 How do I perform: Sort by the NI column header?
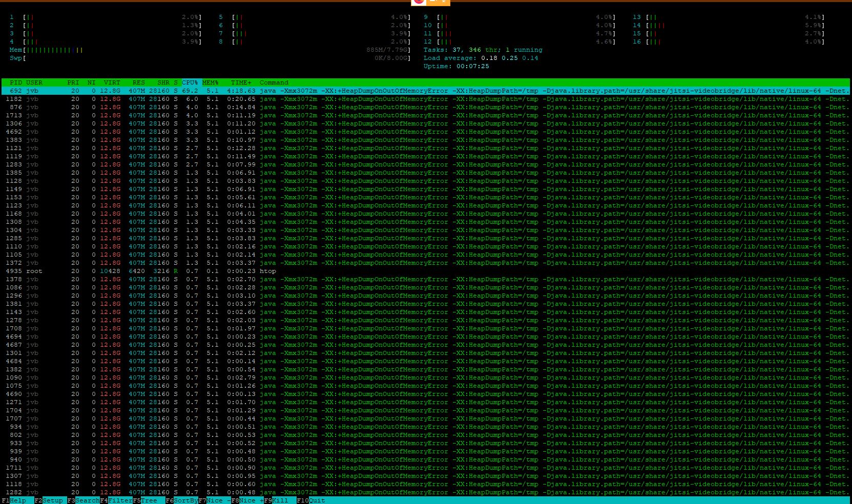pos(92,82)
